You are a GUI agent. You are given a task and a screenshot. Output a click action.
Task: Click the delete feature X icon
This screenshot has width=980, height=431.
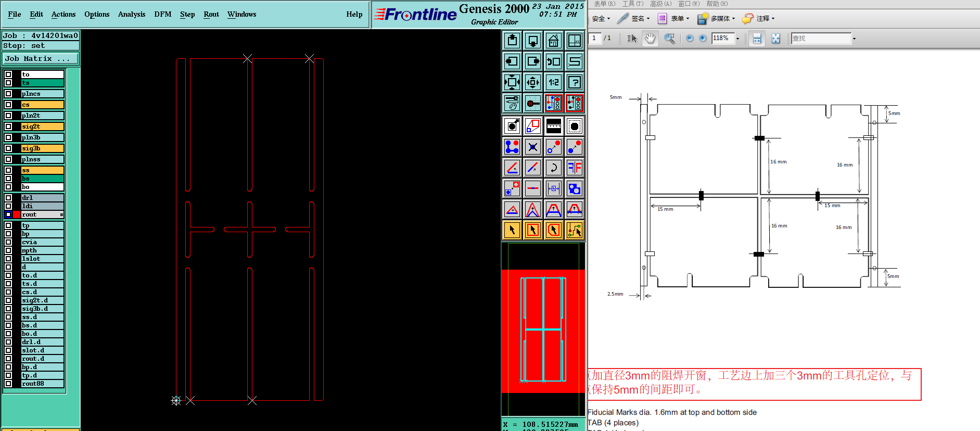pyautogui.click(x=533, y=147)
